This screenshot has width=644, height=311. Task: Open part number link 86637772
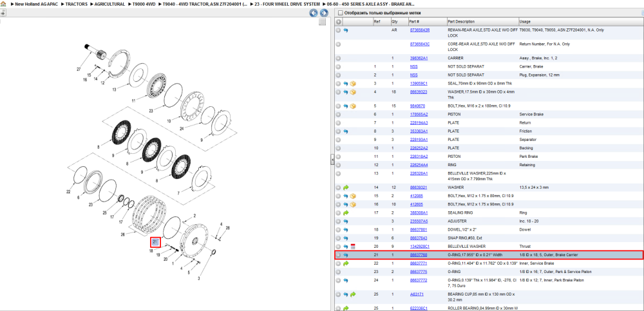pyautogui.click(x=419, y=280)
